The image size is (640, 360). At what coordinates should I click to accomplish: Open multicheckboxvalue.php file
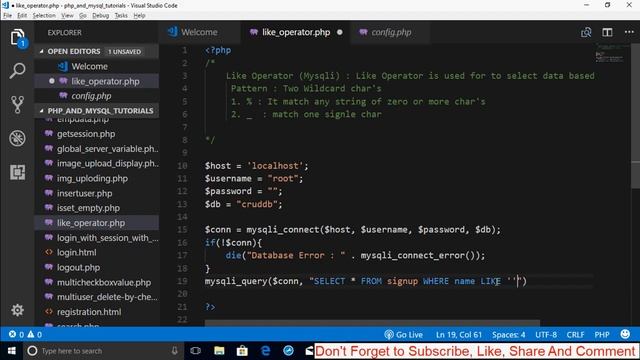[97, 282]
